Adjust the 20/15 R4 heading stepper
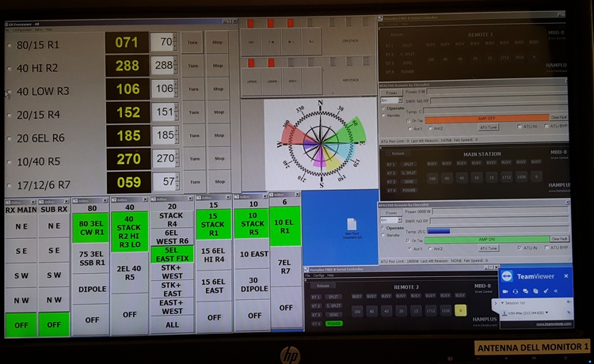594x364 pixels. (x=176, y=112)
